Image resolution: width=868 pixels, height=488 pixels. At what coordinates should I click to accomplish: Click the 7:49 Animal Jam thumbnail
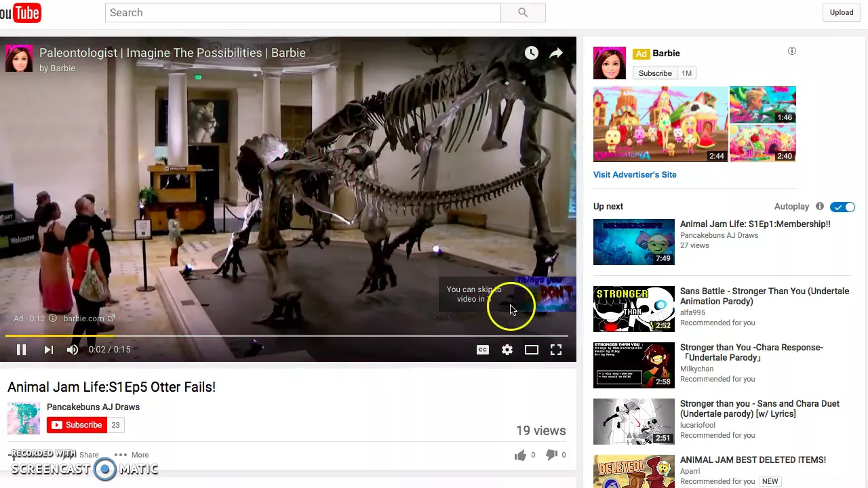coord(634,242)
